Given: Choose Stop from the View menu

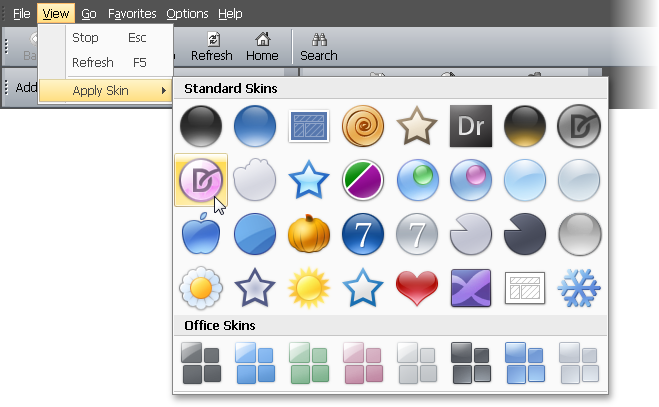Looking at the screenshot, I should point(106,38).
